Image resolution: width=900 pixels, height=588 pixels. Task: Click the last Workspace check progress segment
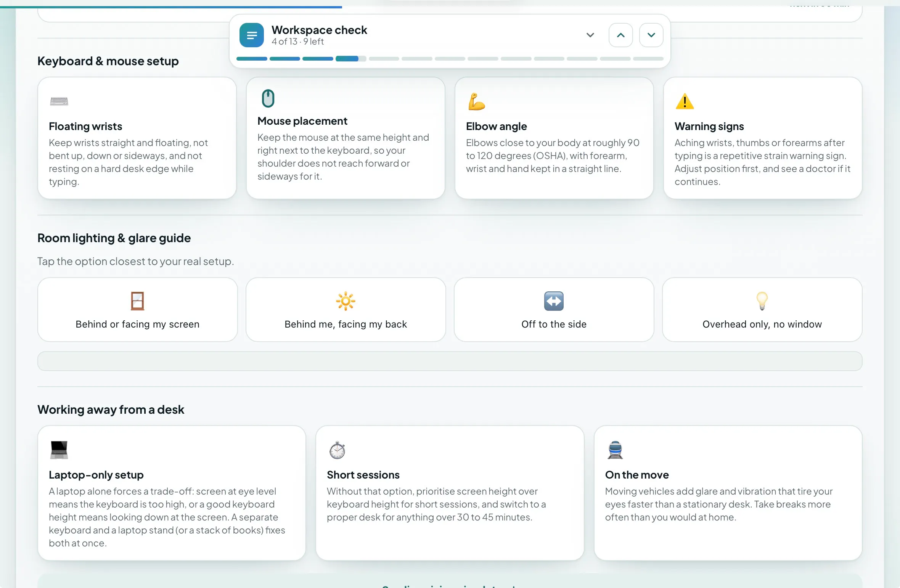pos(648,59)
